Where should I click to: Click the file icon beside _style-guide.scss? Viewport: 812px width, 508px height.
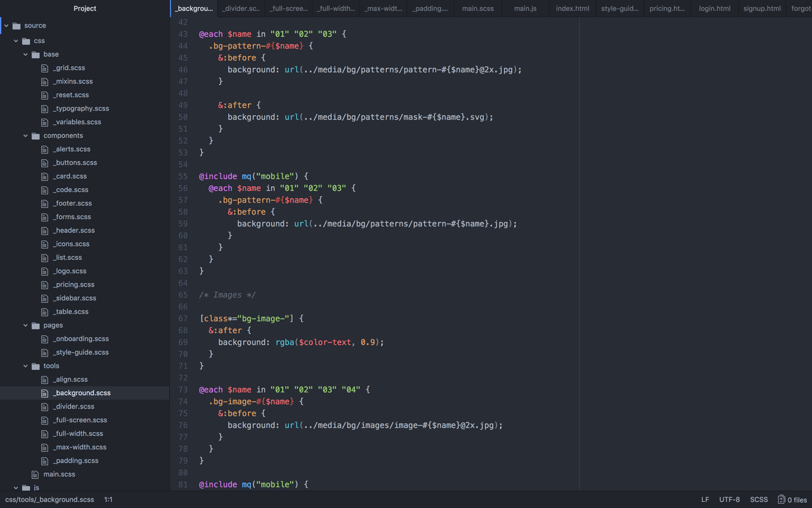pyautogui.click(x=45, y=352)
